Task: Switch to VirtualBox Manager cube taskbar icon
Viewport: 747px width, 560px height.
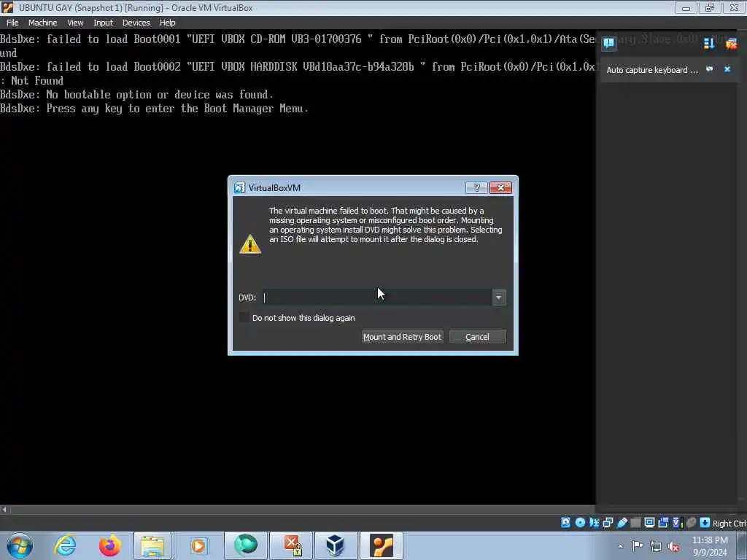Action: point(336,545)
